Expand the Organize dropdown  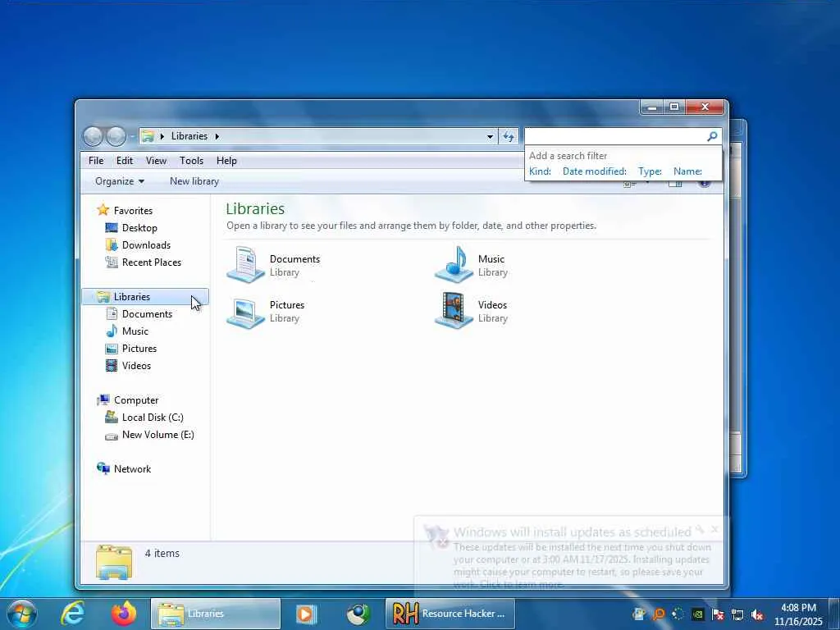click(120, 181)
